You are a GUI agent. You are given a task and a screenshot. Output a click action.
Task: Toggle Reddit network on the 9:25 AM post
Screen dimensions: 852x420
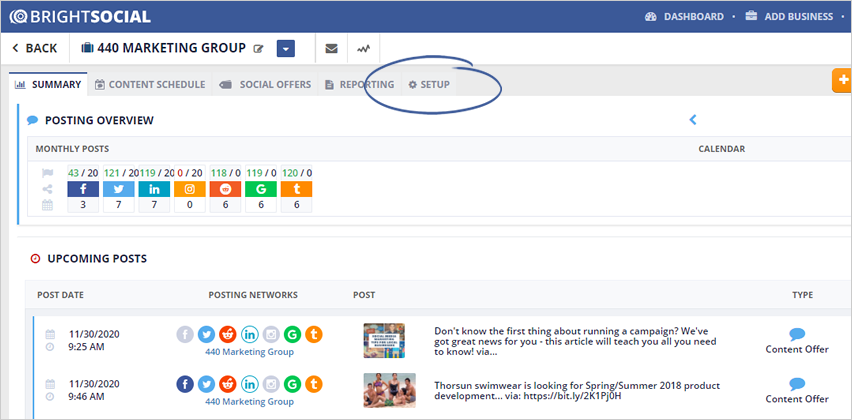[x=228, y=334]
